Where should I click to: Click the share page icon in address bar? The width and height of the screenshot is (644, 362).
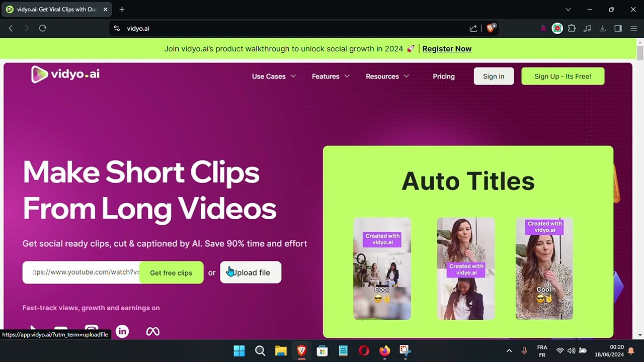coord(473,29)
